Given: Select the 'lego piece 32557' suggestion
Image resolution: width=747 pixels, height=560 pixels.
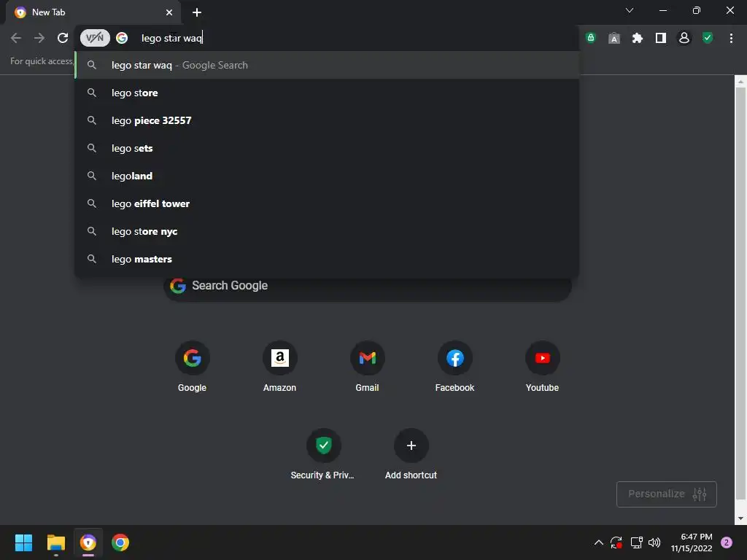Looking at the screenshot, I should tap(328, 120).
